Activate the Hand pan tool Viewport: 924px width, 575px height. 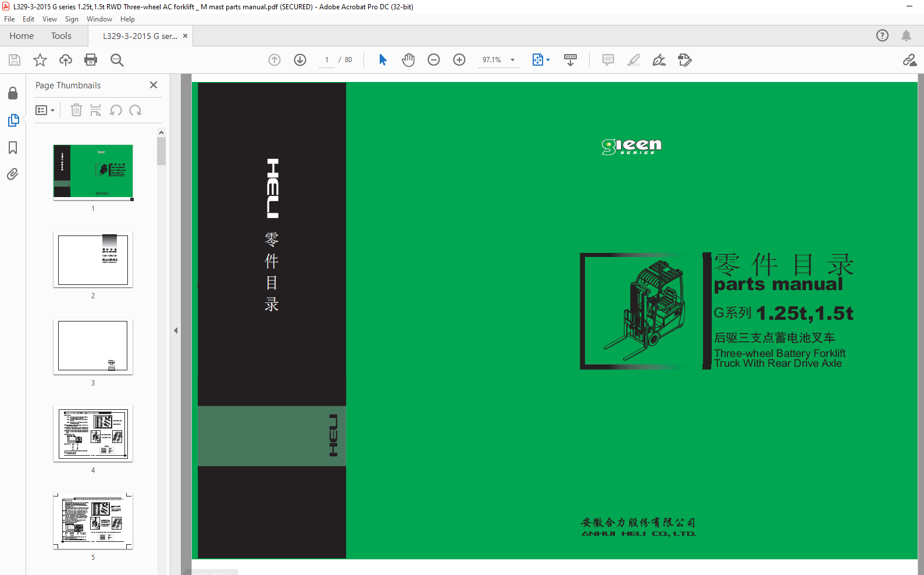point(408,60)
